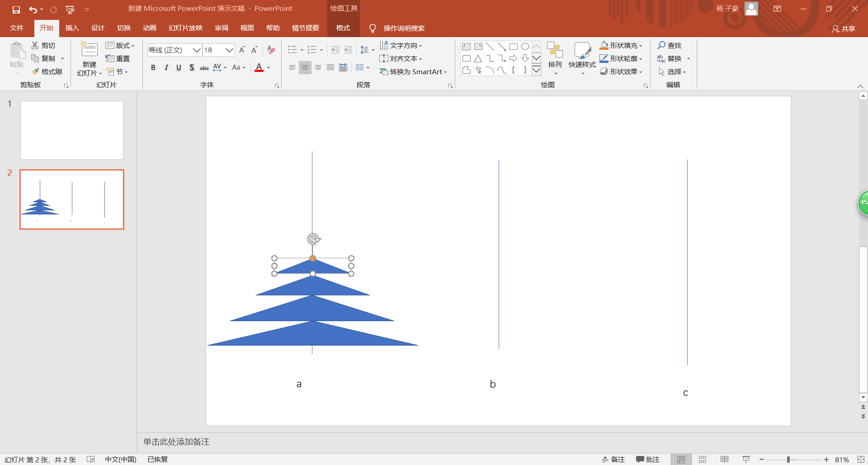Viewport: 868px width, 465px height.
Task: Clear all formatting with the eraser icon
Action: click(x=271, y=50)
